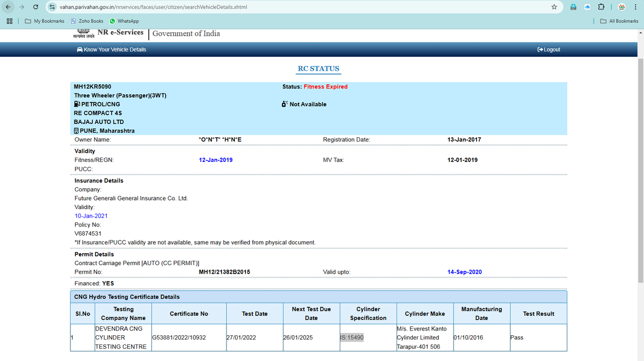Open the All Bookmarks folder
The height and width of the screenshot is (361, 644).
(x=619, y=21)
